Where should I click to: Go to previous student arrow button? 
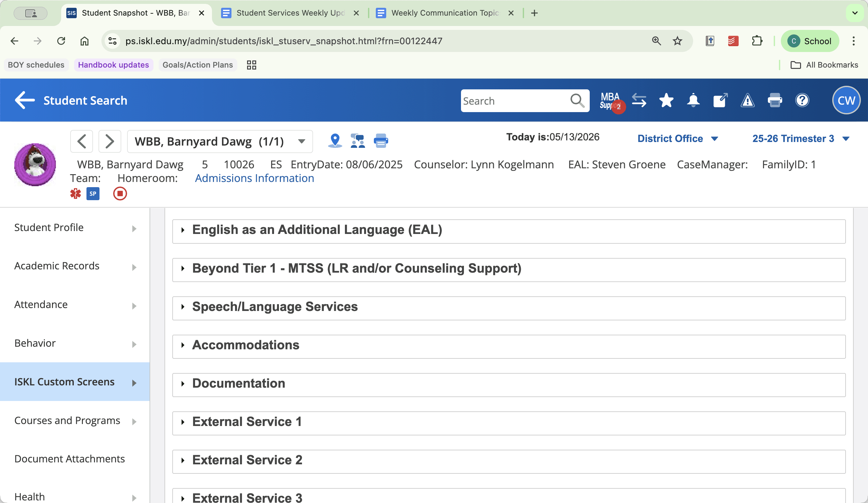[x=82, y=141]
